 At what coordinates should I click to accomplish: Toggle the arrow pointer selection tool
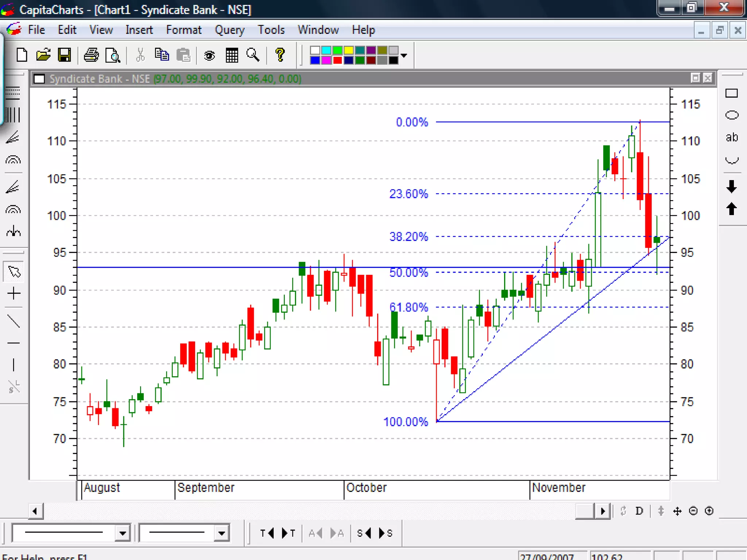[14, 272]
